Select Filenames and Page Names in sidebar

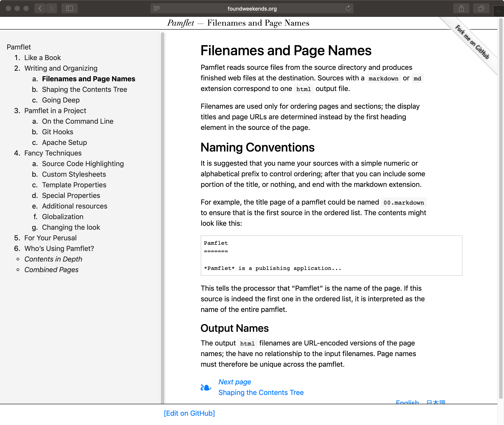pos(89,79)
